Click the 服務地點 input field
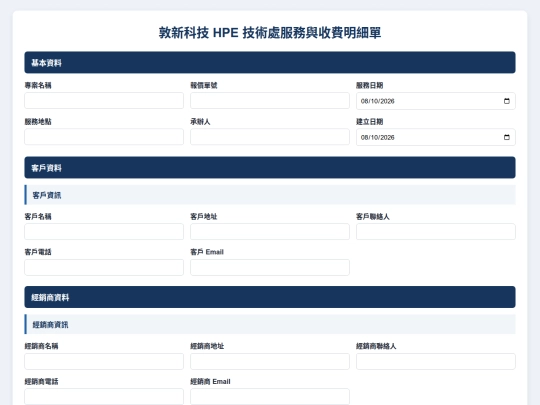Screen dimensions: 540x405 [x=104, y=137]
